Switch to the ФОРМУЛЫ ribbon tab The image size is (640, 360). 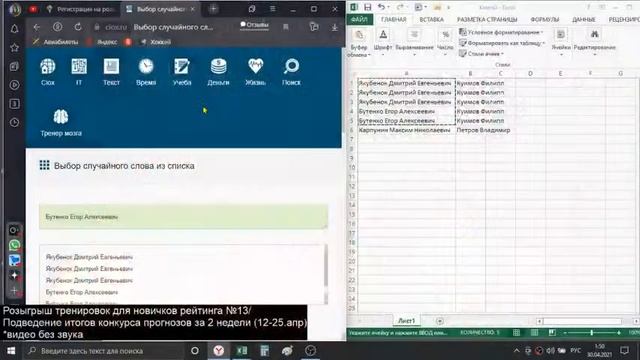pyautogui.click(x=544, y=19)
